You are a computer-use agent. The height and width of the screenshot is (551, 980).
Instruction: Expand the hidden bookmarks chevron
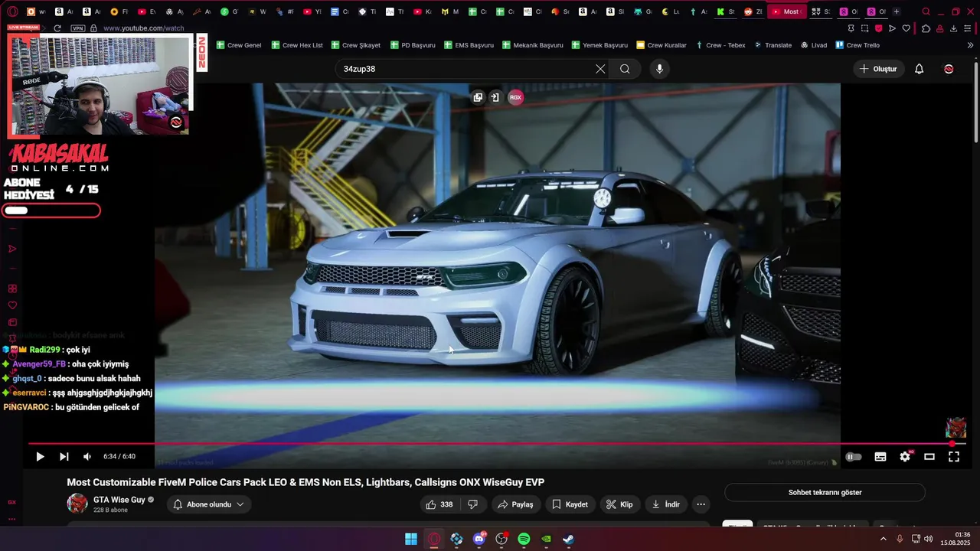971,45
